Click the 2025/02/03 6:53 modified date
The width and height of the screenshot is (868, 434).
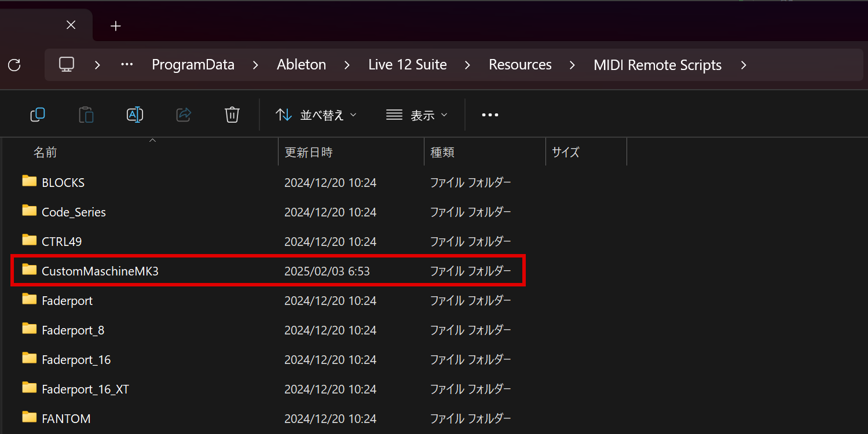(x=327, y=271)
